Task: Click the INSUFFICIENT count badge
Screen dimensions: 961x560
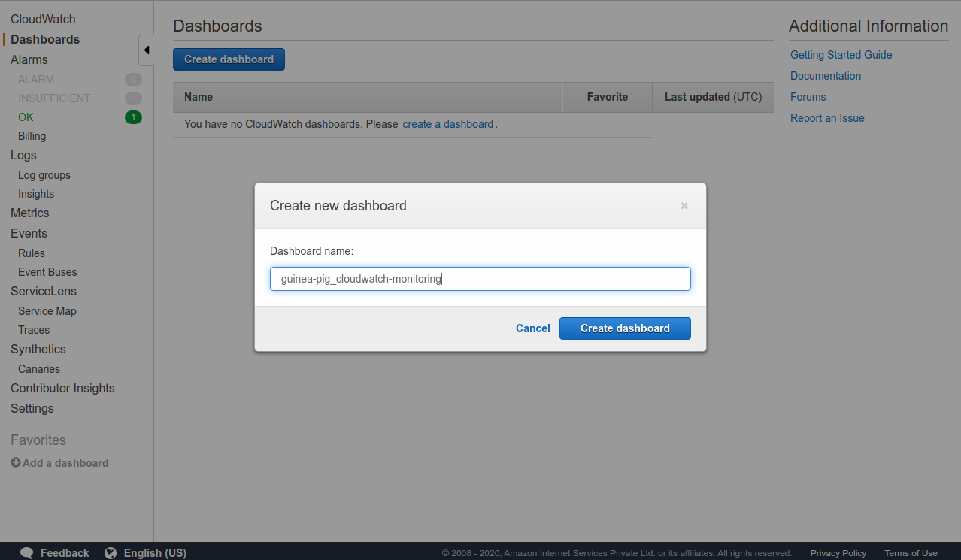Action: click(x=133, y=98)
